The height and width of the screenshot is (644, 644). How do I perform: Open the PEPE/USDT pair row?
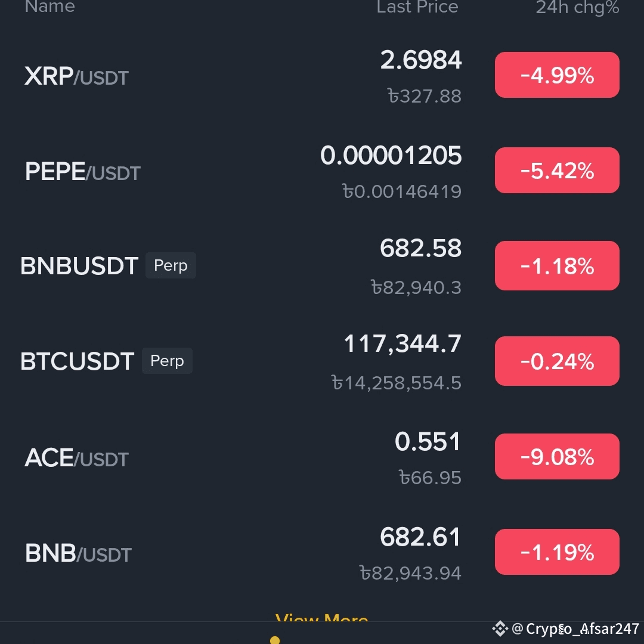[322, 171]
